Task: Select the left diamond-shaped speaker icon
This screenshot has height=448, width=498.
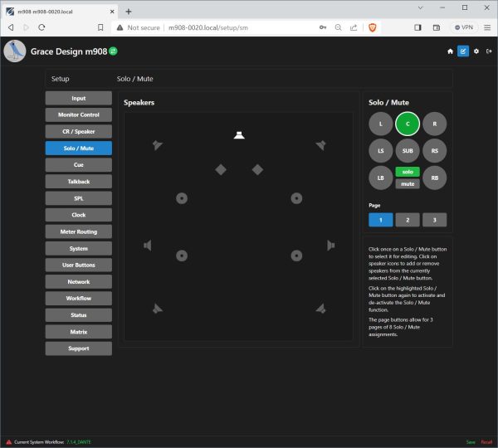Action: tap(221, 169)
